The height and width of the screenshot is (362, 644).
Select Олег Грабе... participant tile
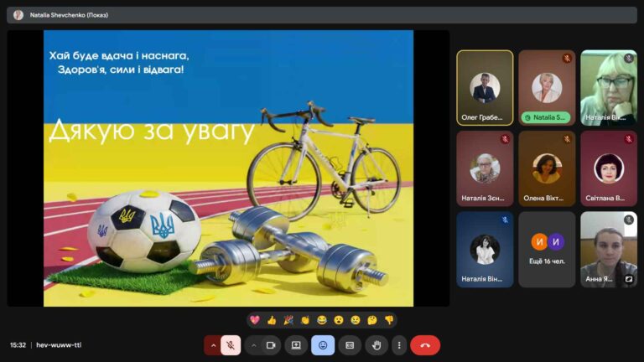pos(485,88)
